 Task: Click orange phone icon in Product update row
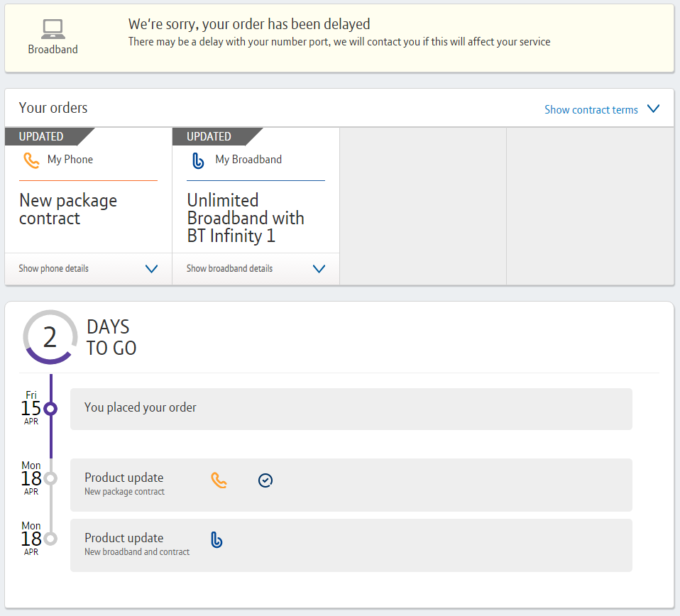pyautogui.click(x=219, y=480)
